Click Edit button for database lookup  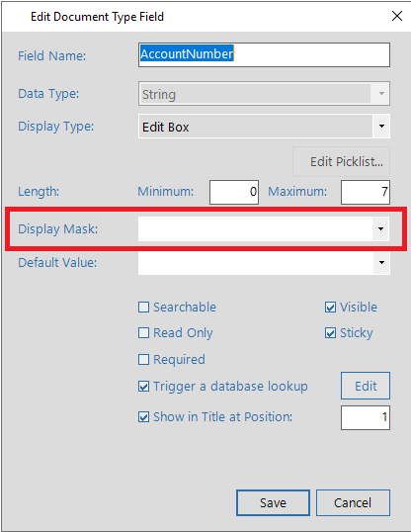click(x=366, y=386)
